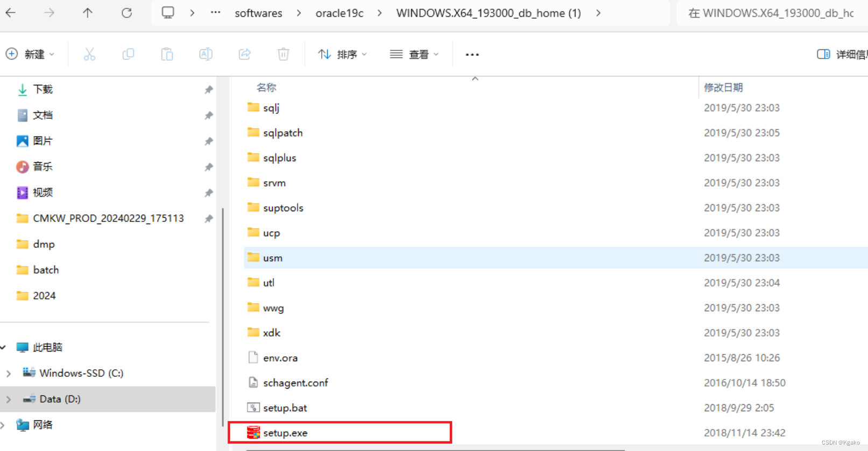This screenshot has height=451, width=868.
Task: Open the 排序 (Sort) dropdown
Action: 342,54
